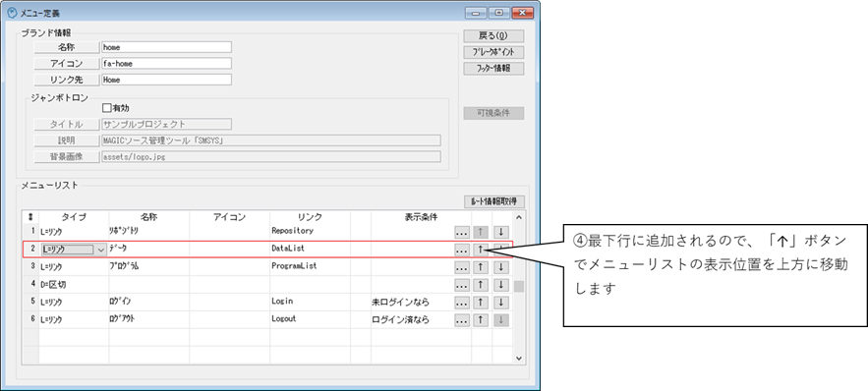Open the ellipsis button for Logout row

tap(461, 320)
